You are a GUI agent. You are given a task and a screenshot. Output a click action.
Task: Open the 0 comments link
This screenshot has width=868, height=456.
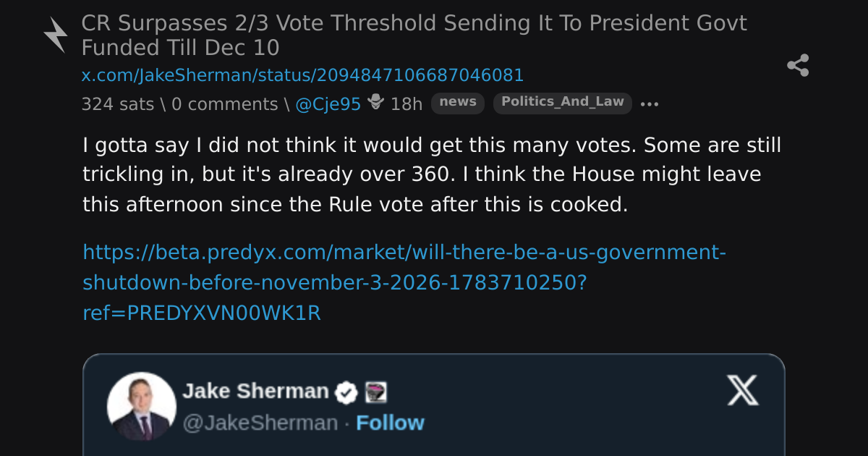224,104
